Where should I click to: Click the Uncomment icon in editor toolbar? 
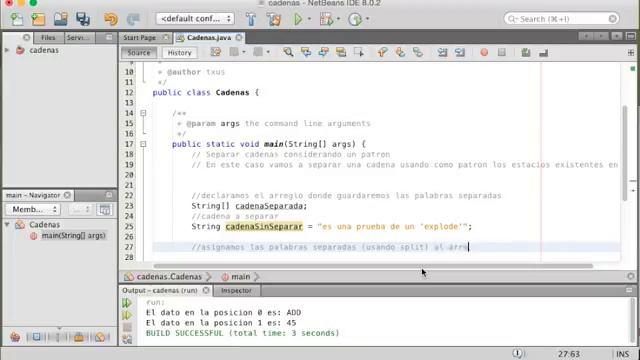[x=543, y=52]
